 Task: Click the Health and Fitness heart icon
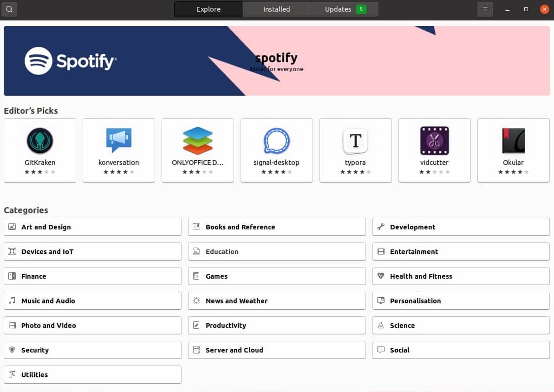(381, 276)
